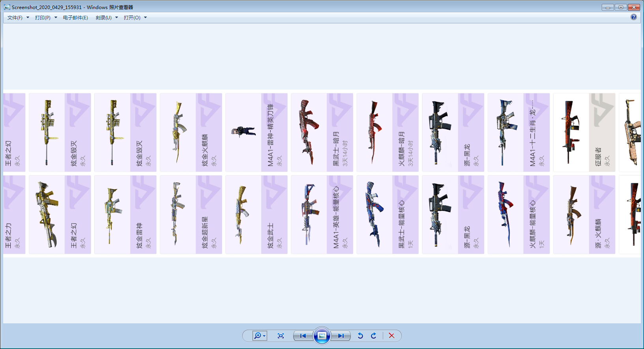This screenshot has height=349, width=644.
Task: Click the 黑武士-暗月 label
Action: click(x=336, y=148)
